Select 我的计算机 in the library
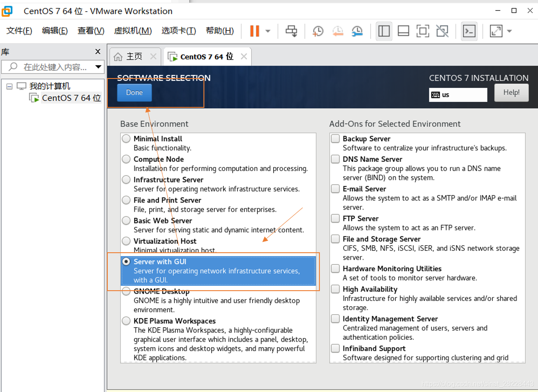Image resolution: width=538 pixels, height=392 pixels. [x=49, y=86]
